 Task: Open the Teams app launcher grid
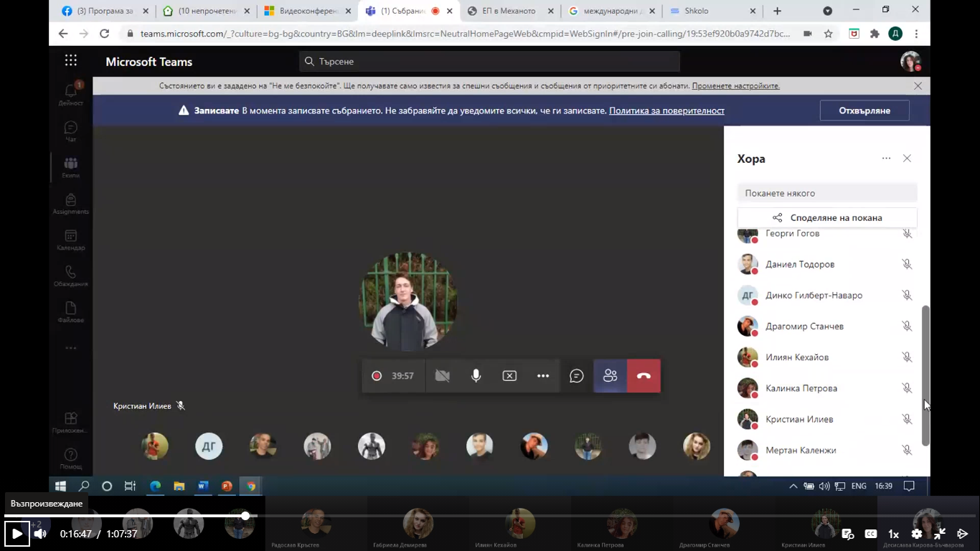(x=71, y=61)
